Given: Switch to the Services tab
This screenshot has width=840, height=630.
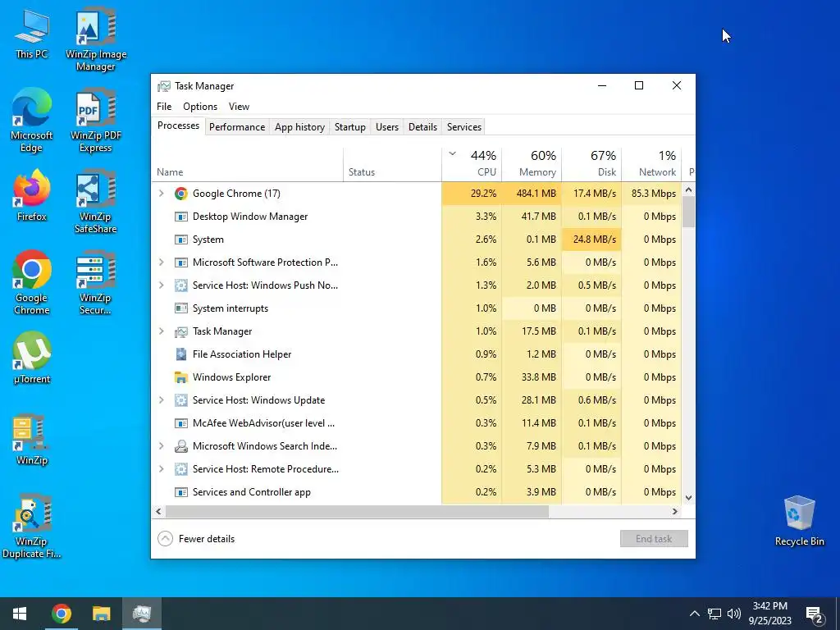Looking at the screenshot, I should pos(464,127).
